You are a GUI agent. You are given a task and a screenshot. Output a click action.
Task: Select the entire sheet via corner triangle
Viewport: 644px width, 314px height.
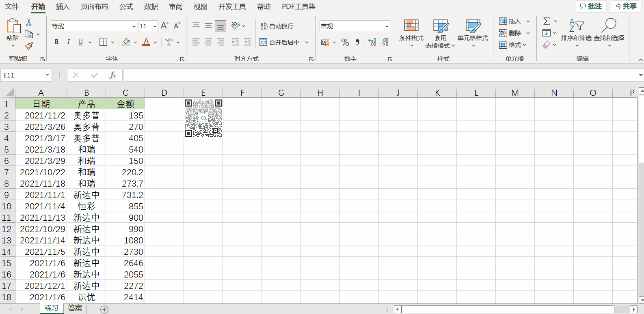pyautogui.click(x=9, y=92)
